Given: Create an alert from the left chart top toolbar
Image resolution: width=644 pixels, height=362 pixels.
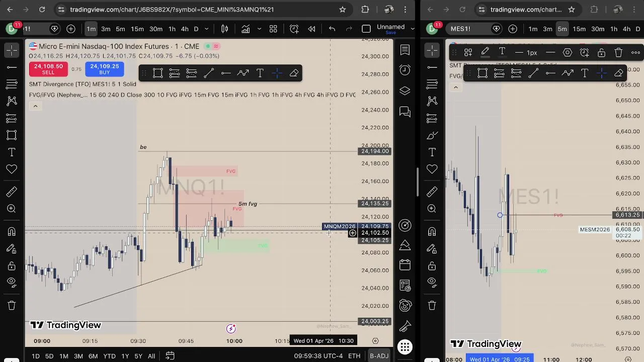Looking at the screenshot, I should click(x=294, y=29).
